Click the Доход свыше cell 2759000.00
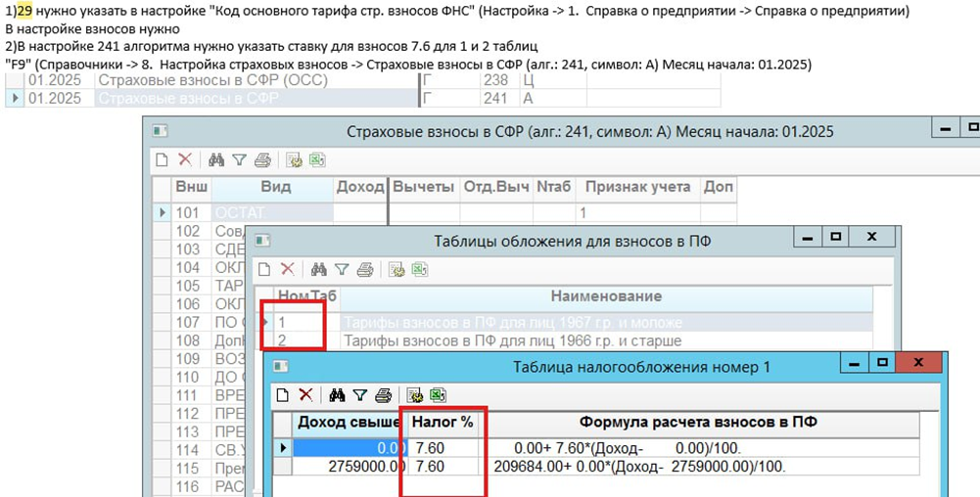The height and width of the screenshot is (497, 980). (x=350, y=467)
